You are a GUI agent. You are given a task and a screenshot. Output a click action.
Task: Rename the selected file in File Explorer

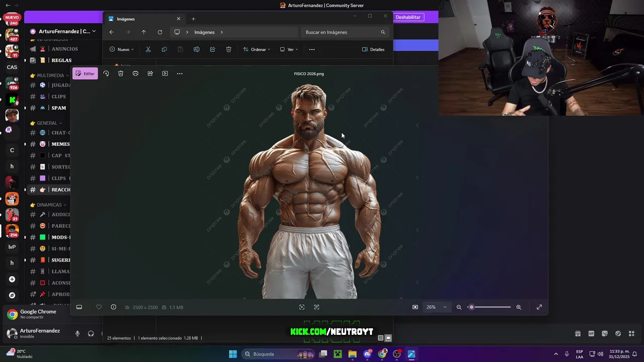[x=196, y=49]
